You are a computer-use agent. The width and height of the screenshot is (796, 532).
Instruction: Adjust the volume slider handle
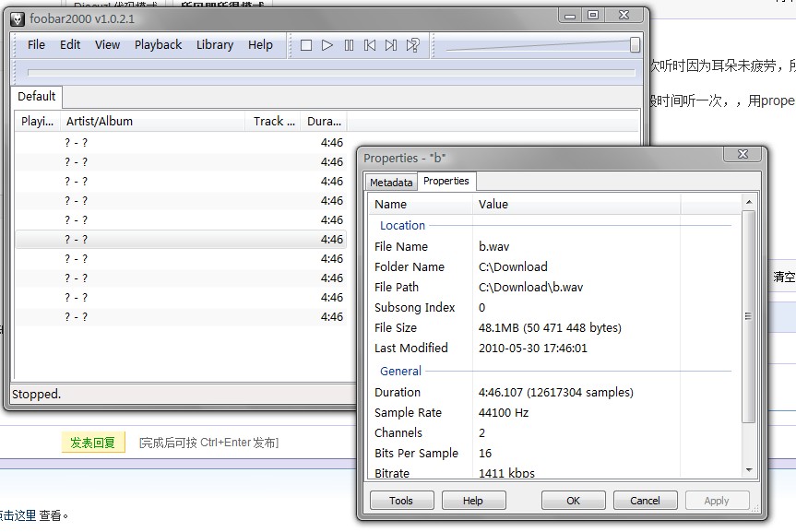(x=635, y=44)
